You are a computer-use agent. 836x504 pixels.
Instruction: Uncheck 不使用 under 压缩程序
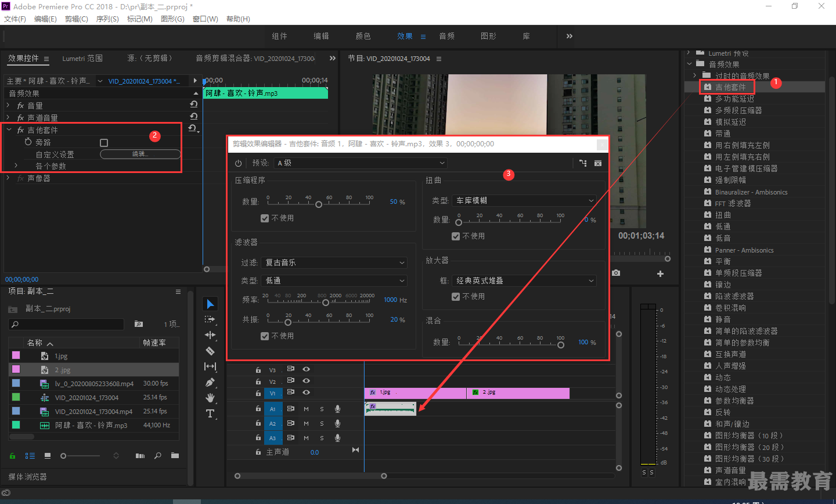point(265,218)
